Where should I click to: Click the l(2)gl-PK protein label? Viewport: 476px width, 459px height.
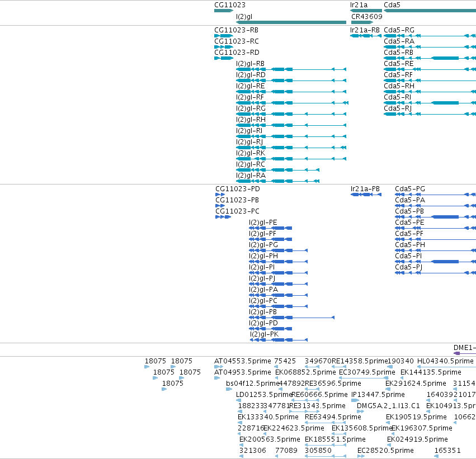[x=264, y=335]
